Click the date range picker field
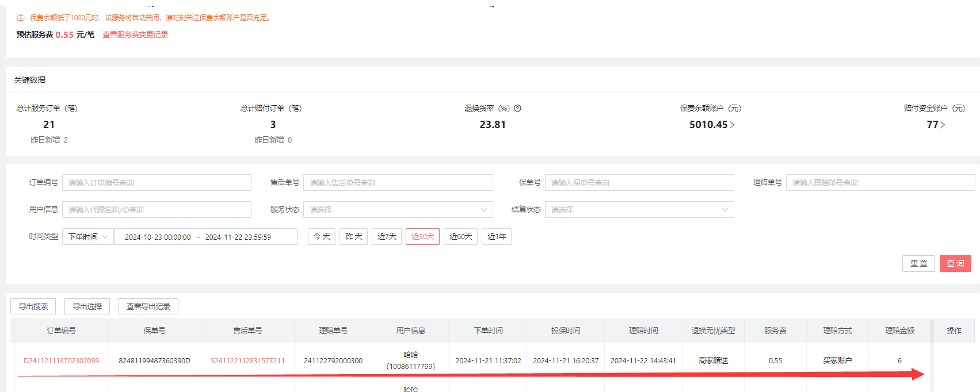Viewport: 980px width, 392px height. pos(205,237)
